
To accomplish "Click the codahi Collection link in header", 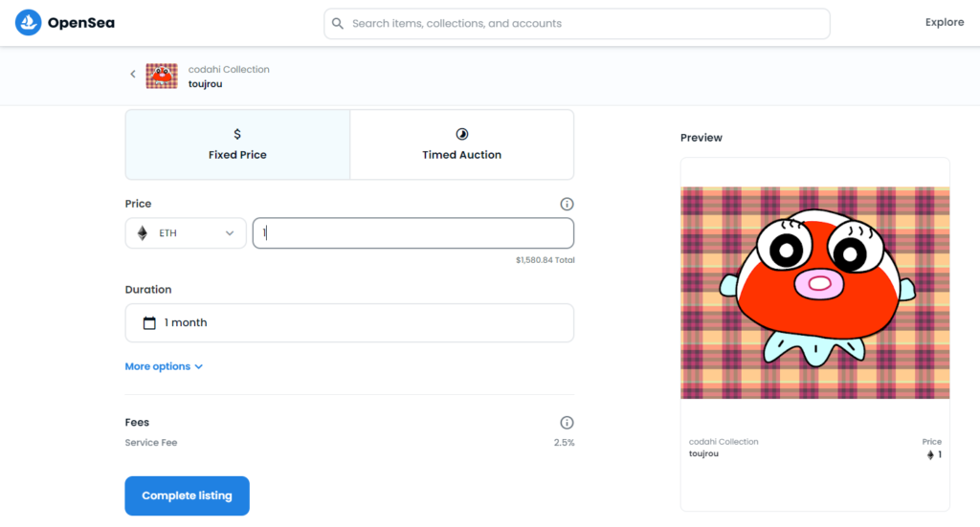I will (x=229, y=69).
